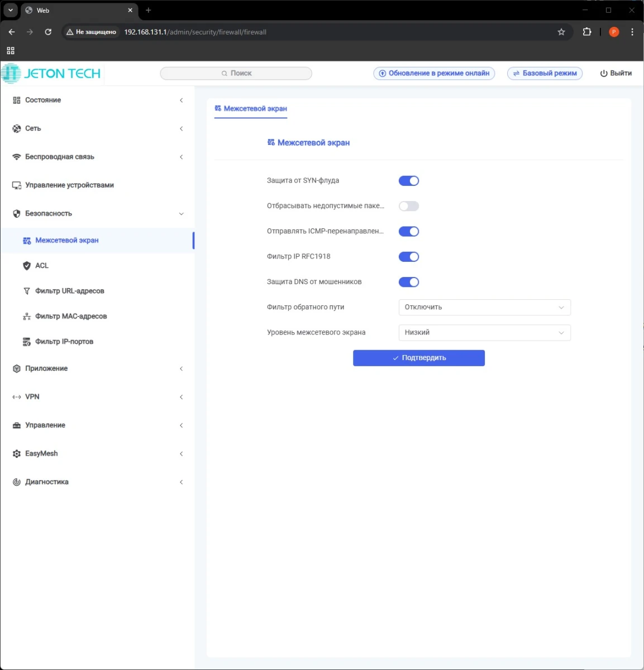Toggle the DNS fraud protection switch
This screenshot has height=670, width=644.
pyautogui.click(x=408, y=282)
